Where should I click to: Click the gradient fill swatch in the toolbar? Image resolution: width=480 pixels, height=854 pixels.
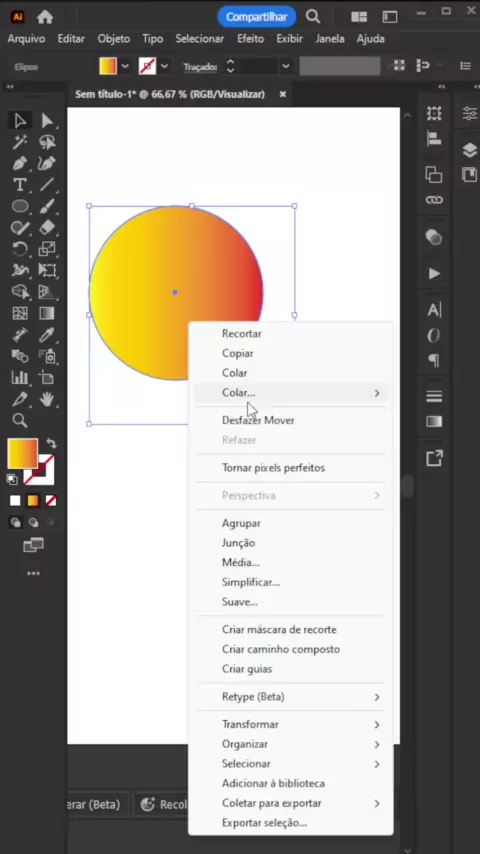pyautogui.click(x=23, y=454)
